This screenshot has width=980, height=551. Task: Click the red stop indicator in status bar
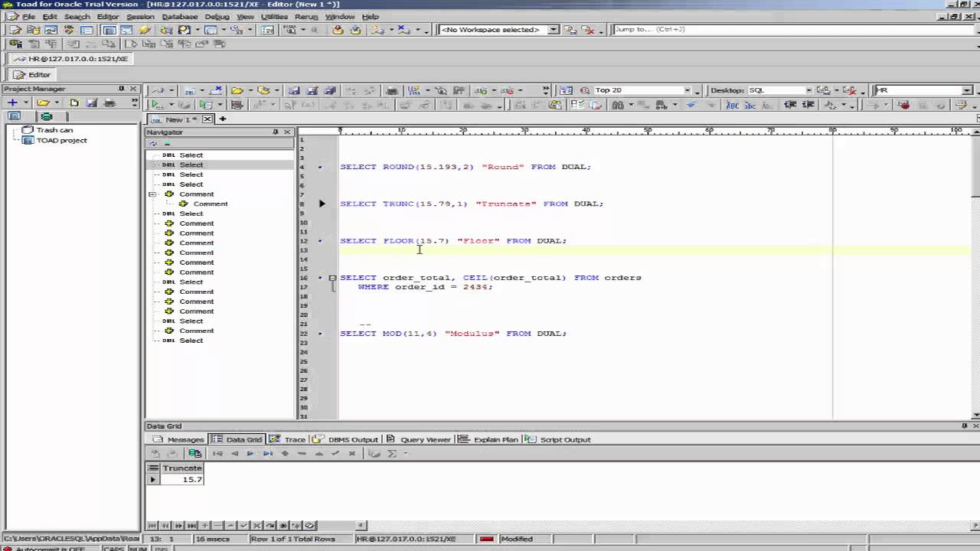coord(486,539)
